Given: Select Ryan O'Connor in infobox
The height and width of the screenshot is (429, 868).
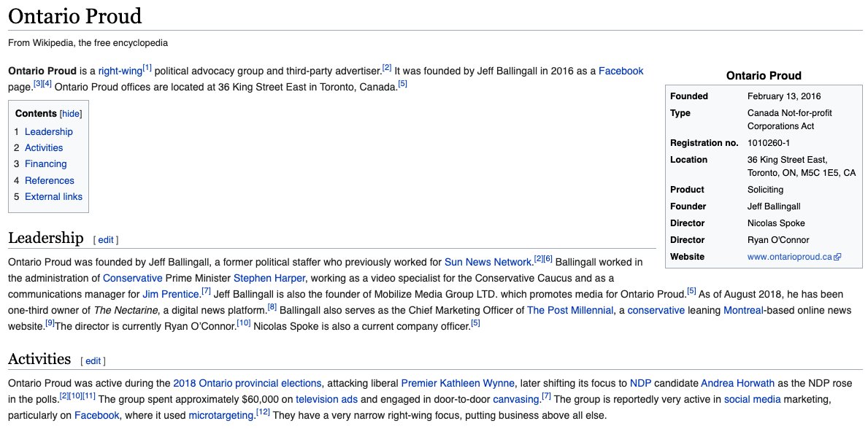Looking at the screenshot, I should 778,240.
